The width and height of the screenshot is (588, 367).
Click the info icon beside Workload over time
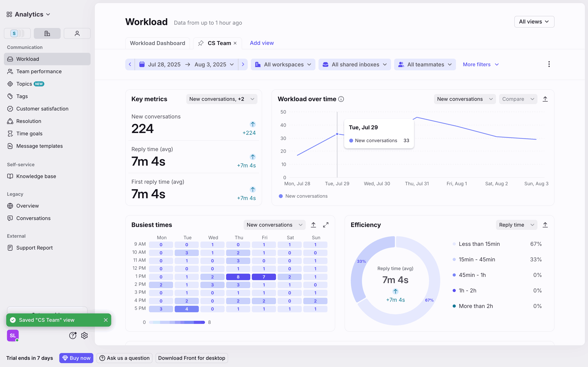pos(341,99)
